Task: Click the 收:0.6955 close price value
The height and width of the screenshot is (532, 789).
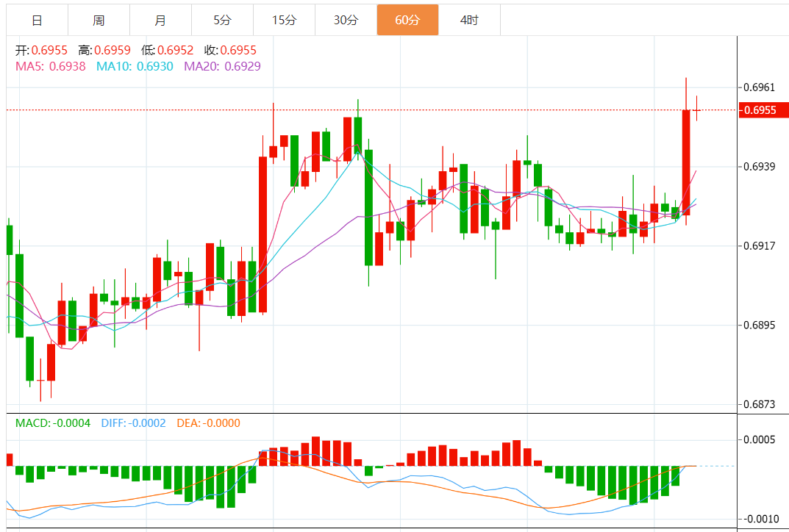Action: pyautogui.click(x=230, y=50)
